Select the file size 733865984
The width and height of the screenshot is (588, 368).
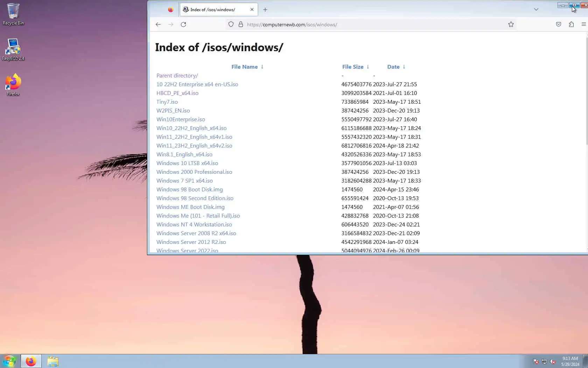click(355, 102)
